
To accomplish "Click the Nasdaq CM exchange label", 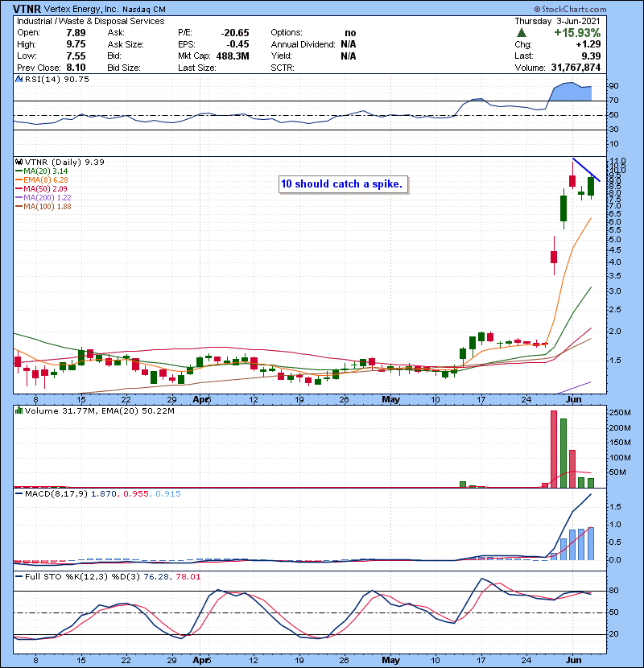I will (x=144, y=10).
